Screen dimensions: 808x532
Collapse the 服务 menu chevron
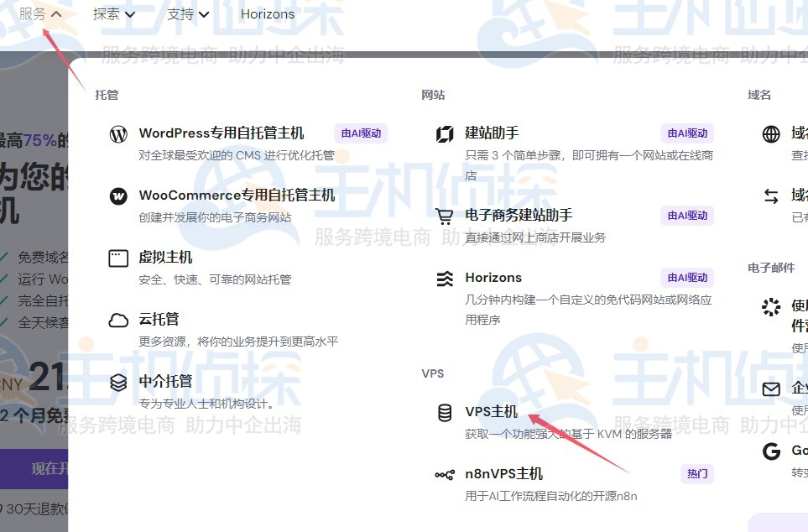click(57, 14)
